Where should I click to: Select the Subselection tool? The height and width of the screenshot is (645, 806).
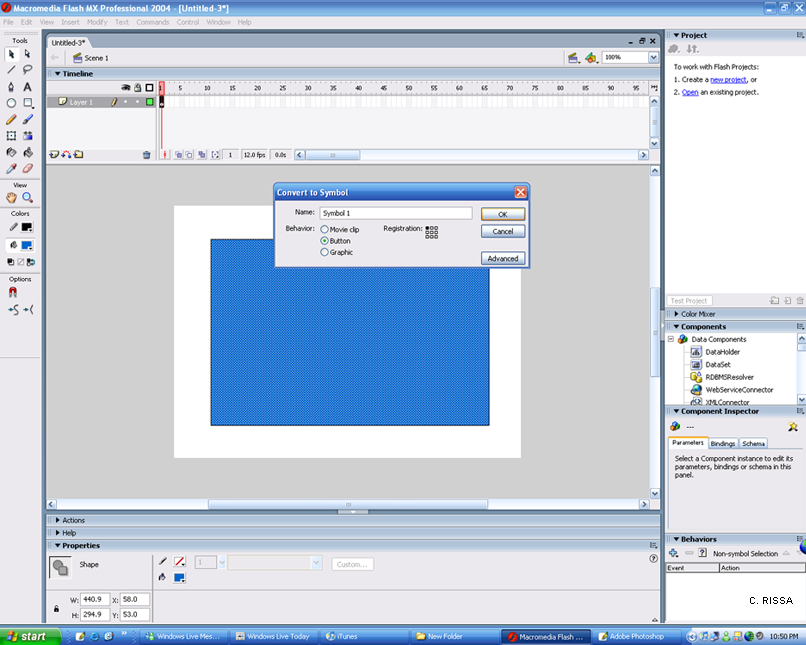(28, 54)
